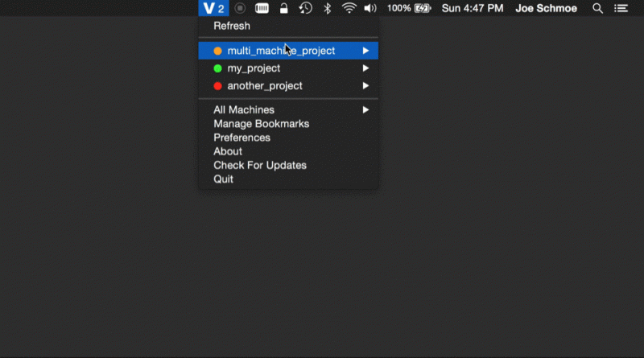This screenshot has height=358, width=644.
Task: Click the volume speaker icon
Action: (370, 8)
